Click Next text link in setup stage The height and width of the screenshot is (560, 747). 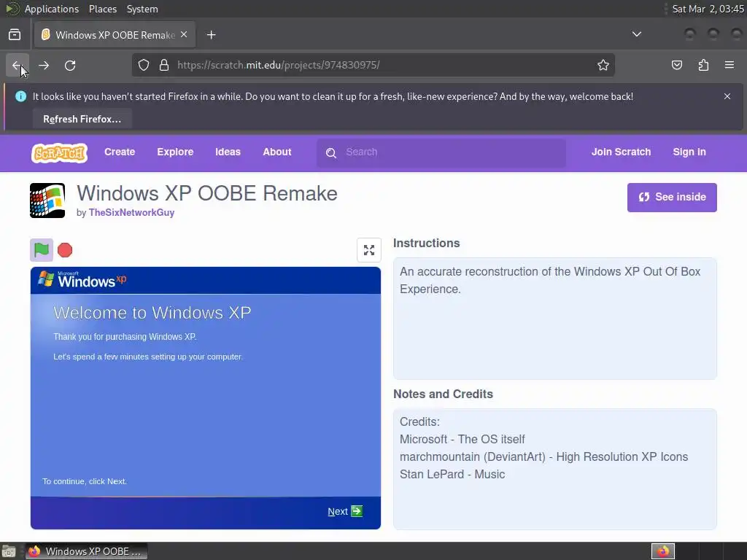337,511
